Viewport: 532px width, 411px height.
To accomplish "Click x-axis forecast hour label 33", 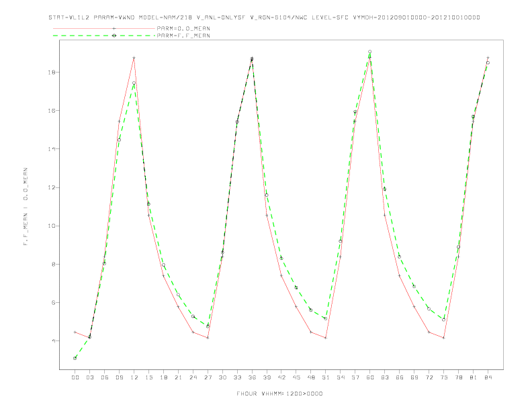I will point(237,377).
